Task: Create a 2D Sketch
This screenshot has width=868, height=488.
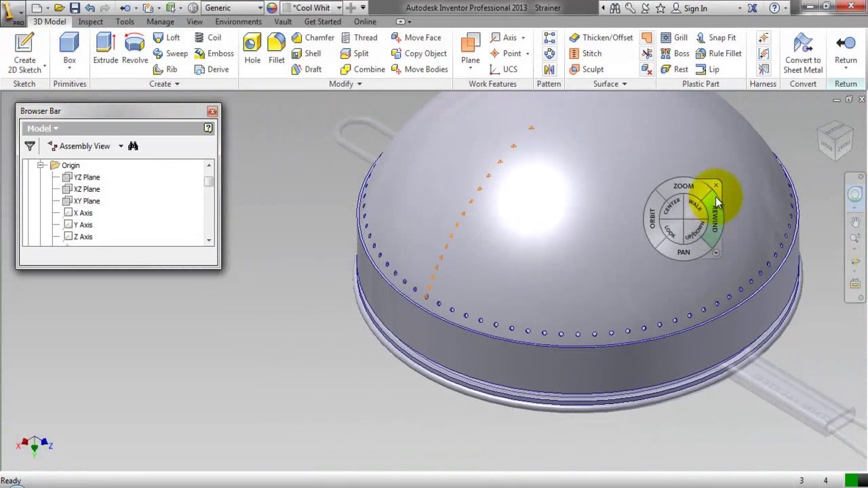Action: [24, 53]
